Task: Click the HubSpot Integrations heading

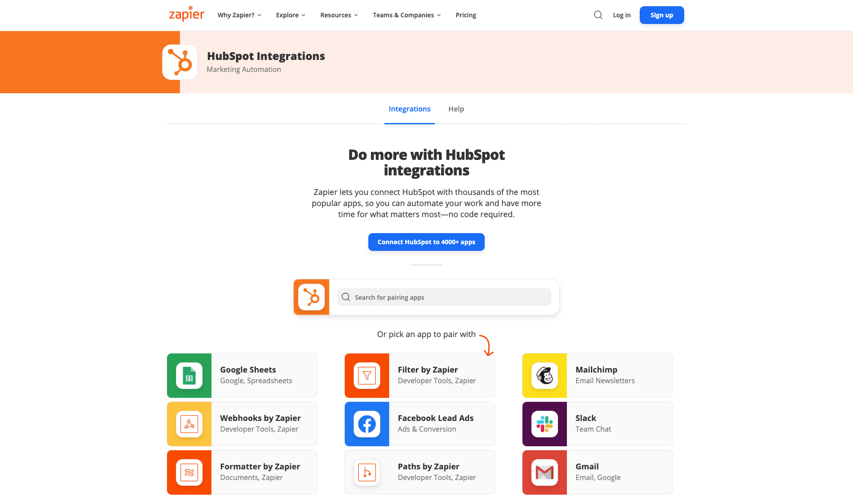Action: coord(266,56)
